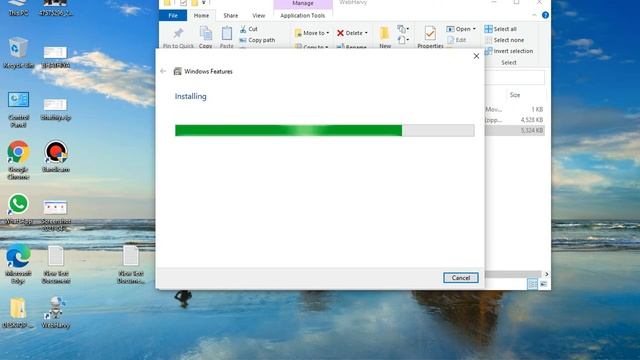
Task: Expand the New item dropdown icon
Action: click(x=403, y=29)
